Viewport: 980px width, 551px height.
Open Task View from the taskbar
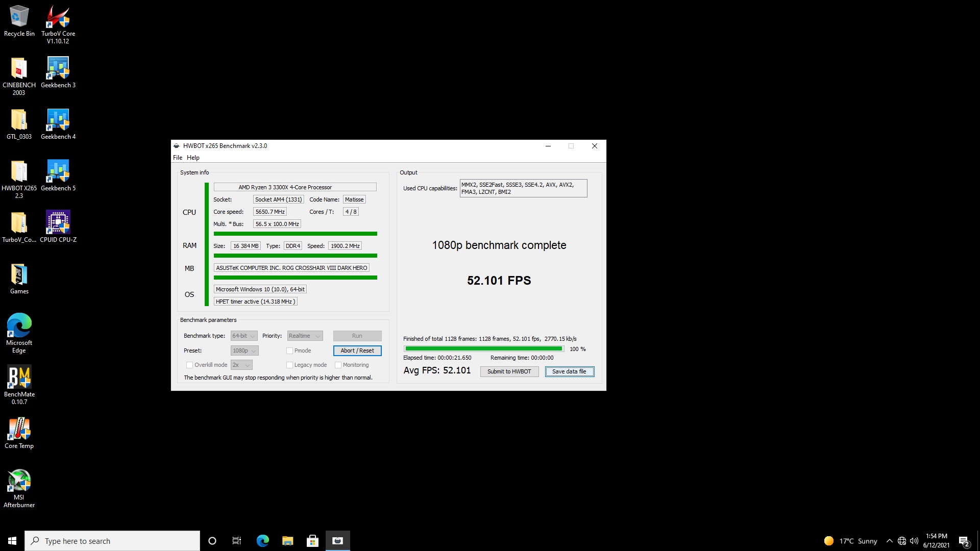point(237,541)
